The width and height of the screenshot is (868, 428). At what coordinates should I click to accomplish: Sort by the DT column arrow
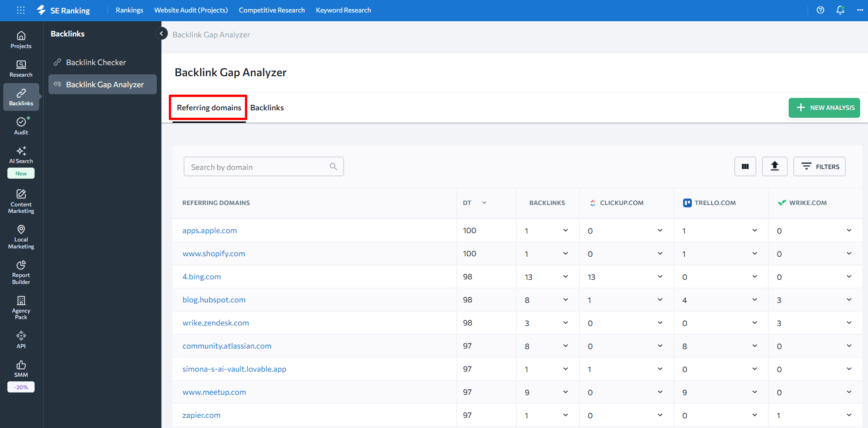coord(484,203)
